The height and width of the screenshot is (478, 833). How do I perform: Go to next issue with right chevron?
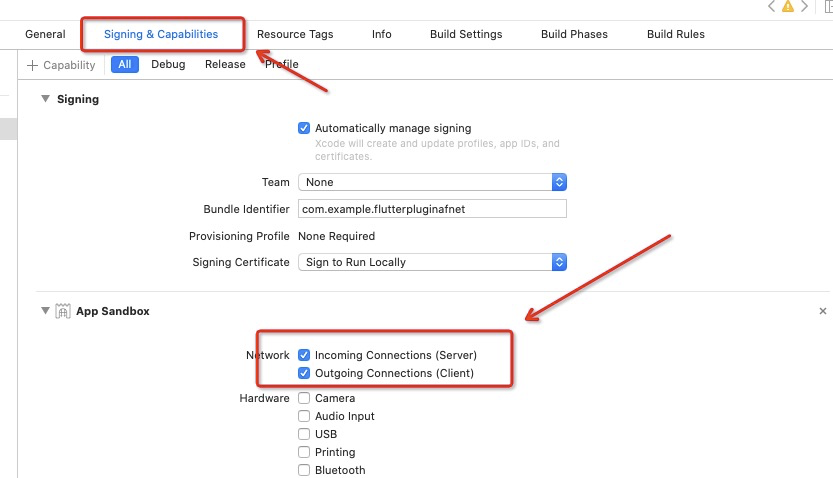[x=804, y=6]
